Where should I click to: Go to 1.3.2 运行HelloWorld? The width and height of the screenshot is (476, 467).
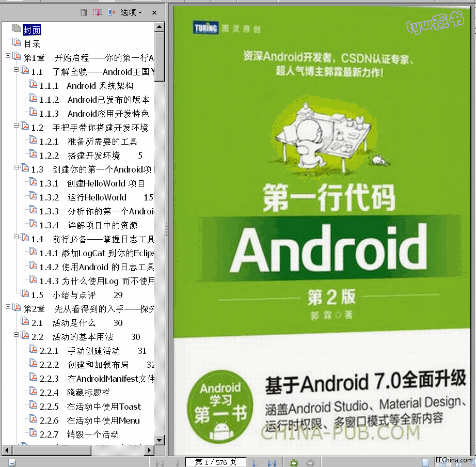click(x=96, y=197)
